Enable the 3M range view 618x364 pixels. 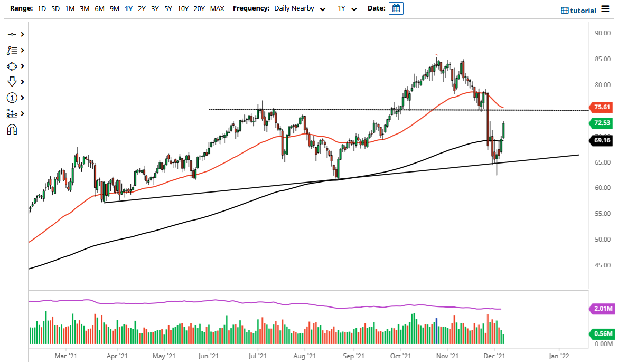coord(83,8)
